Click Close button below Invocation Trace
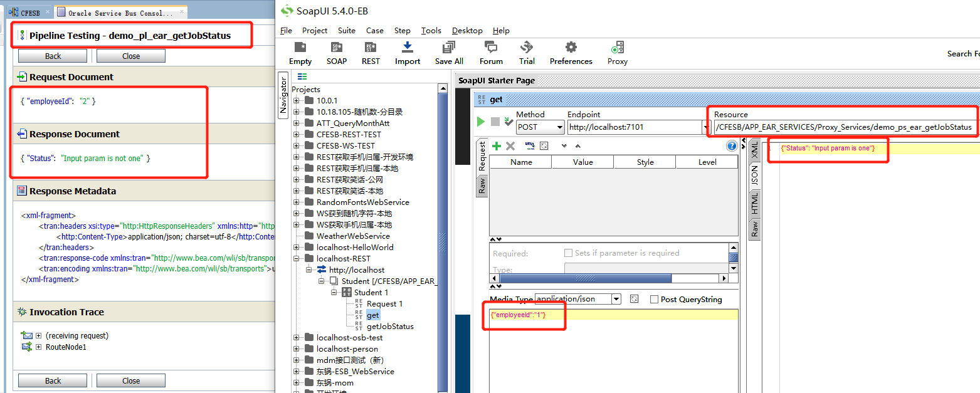Image resolution: width=980 pixels, height=393 pixels. (x=131, y=380)
